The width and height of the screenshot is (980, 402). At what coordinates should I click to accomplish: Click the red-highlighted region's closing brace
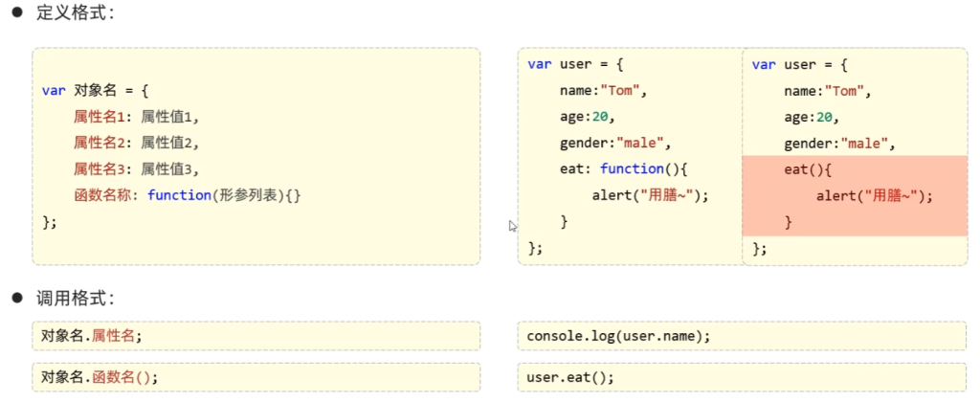click(789, 222)
